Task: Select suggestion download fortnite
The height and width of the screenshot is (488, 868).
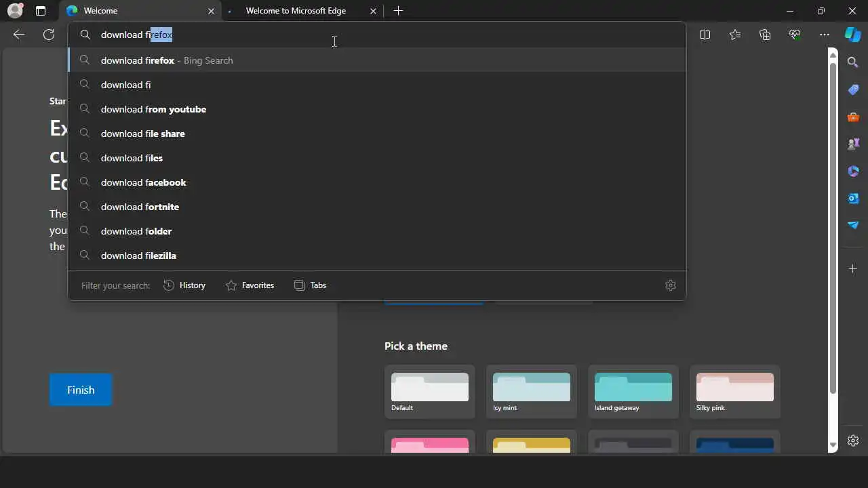Action: point(377,207)
